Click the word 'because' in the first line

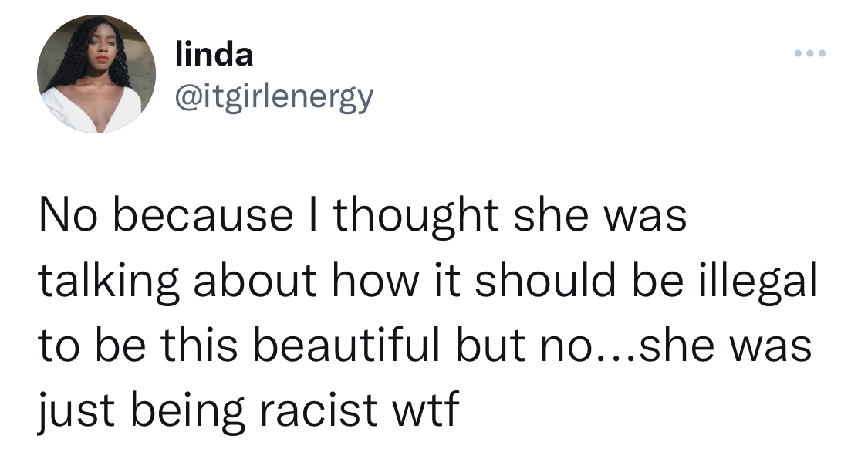pos(203,217)
